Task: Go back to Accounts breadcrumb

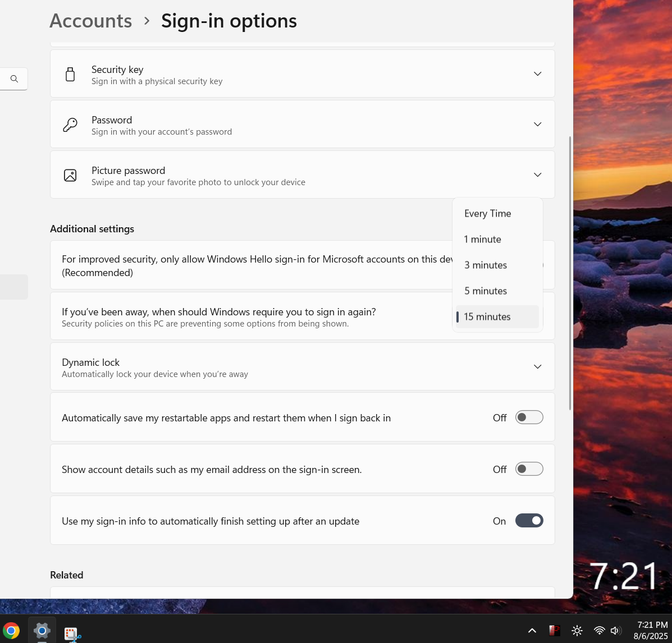Action: click(91, 21)
